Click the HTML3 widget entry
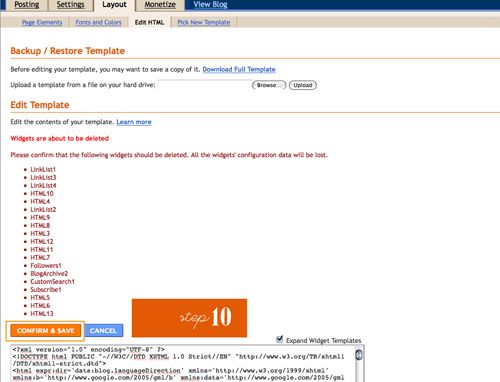The image size is (500, 382). 40,233
